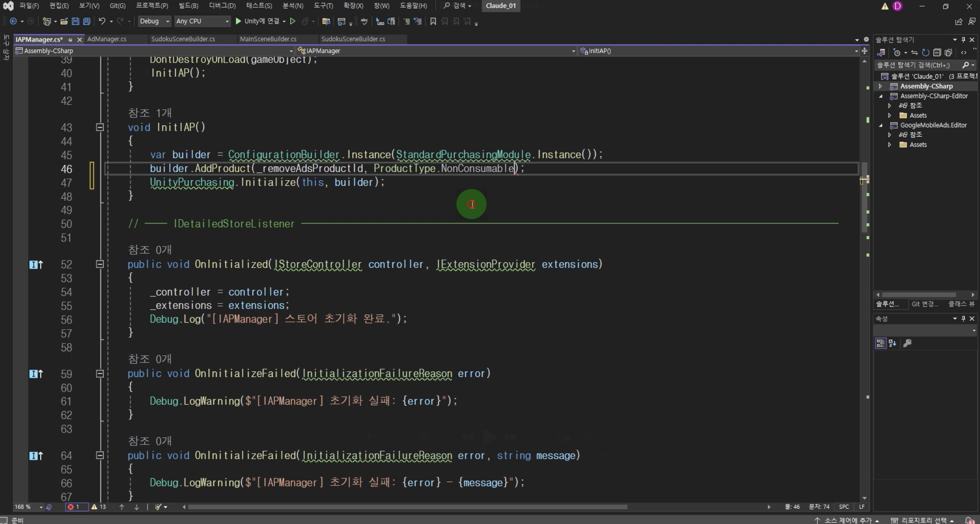The image size is (980, 524).
Task: Open the notifications bell in the status bar
Action: [x=970, y=520]
